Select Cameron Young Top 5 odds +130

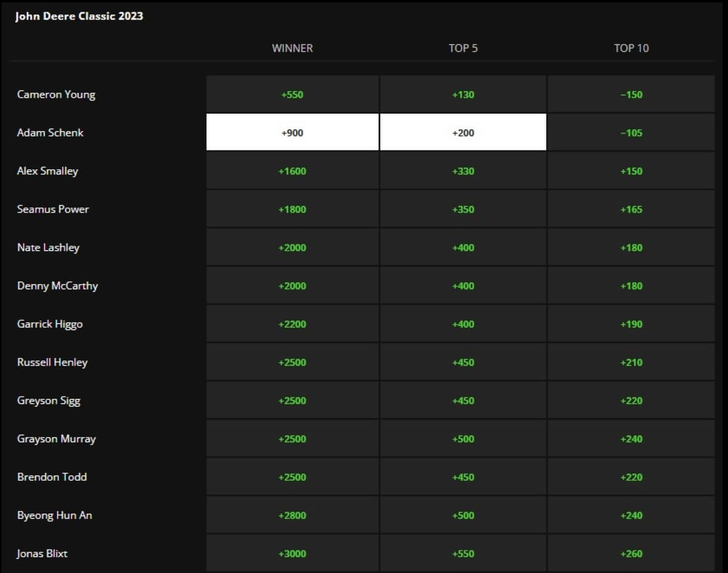click(463, 94)
